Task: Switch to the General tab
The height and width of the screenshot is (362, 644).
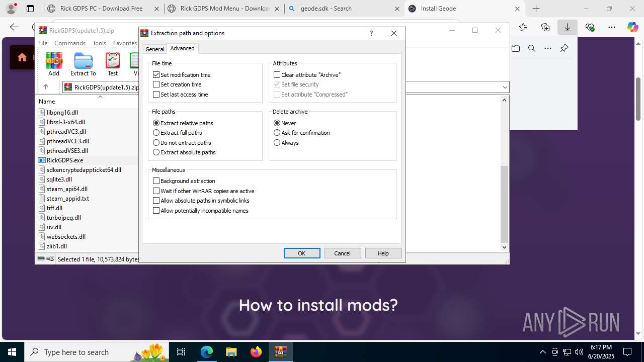Action: (x=154, y=49)
